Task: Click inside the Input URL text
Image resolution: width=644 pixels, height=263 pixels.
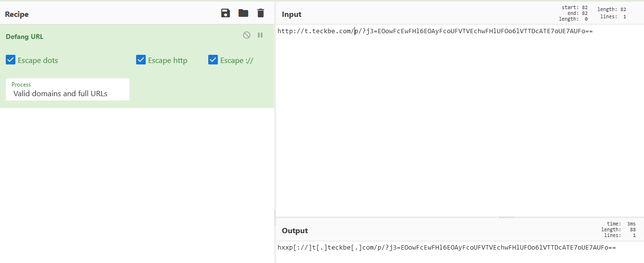Action: click(x=435, y=31)
